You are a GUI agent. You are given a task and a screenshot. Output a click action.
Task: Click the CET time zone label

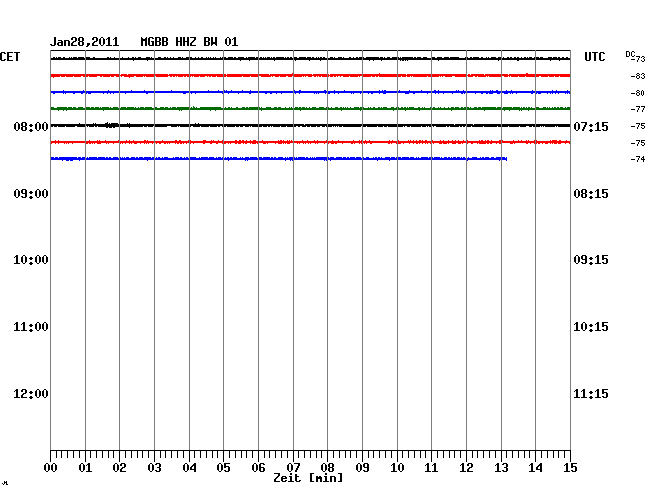coord(10,57)
